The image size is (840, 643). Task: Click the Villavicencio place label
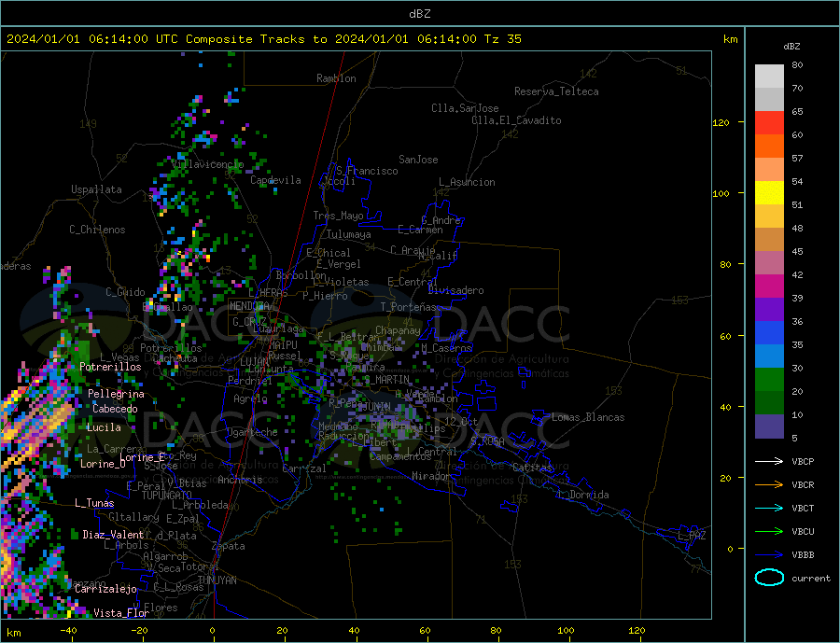click(x=208, y=164)
